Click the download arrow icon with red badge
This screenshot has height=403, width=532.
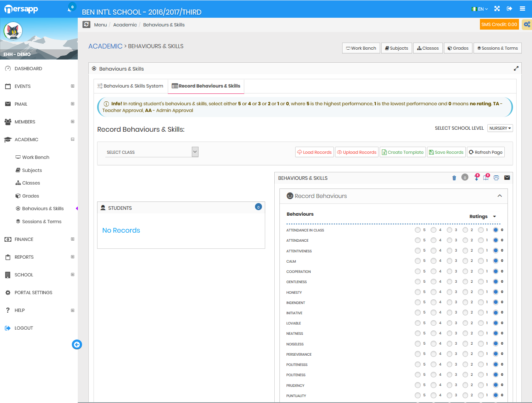[476, 177]
